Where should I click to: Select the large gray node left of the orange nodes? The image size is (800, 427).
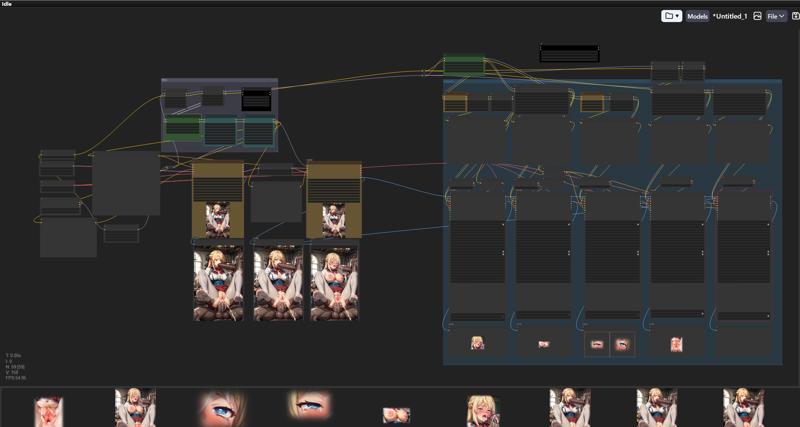point(126,183)
